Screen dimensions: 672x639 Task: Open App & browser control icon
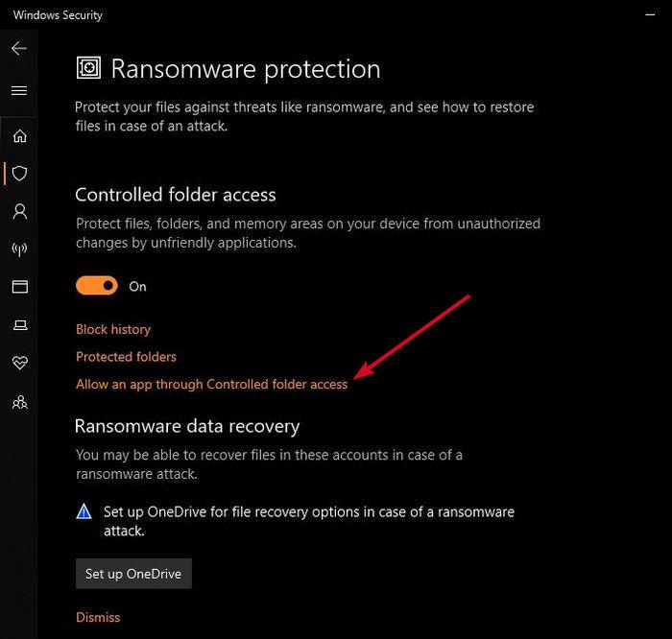[x=19, y=287]
